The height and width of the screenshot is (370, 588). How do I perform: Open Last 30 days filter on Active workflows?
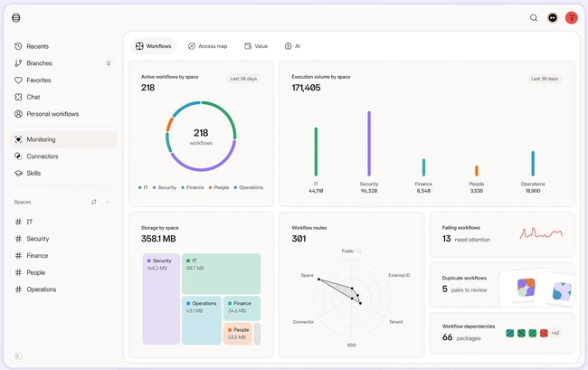tap(243, 79)
